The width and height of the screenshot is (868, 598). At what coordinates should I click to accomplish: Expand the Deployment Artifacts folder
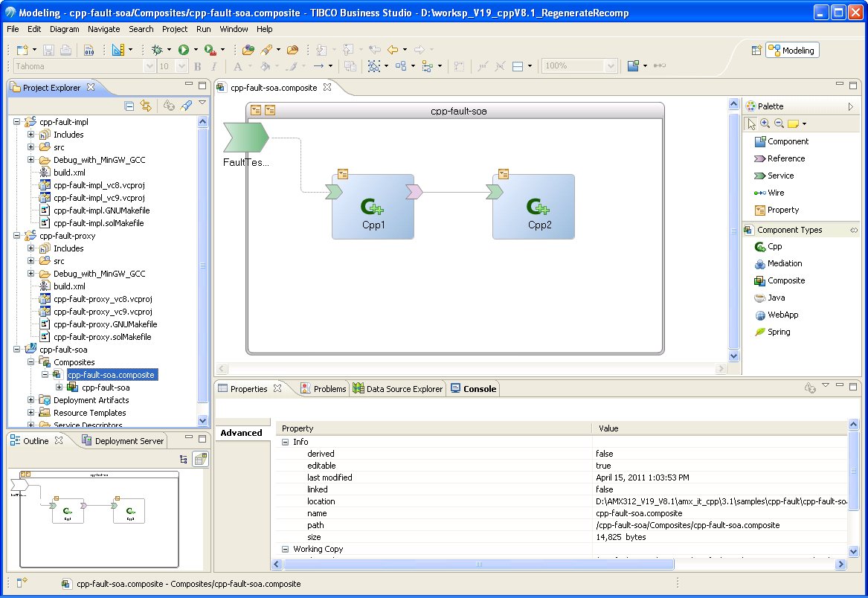click(31, 399)
